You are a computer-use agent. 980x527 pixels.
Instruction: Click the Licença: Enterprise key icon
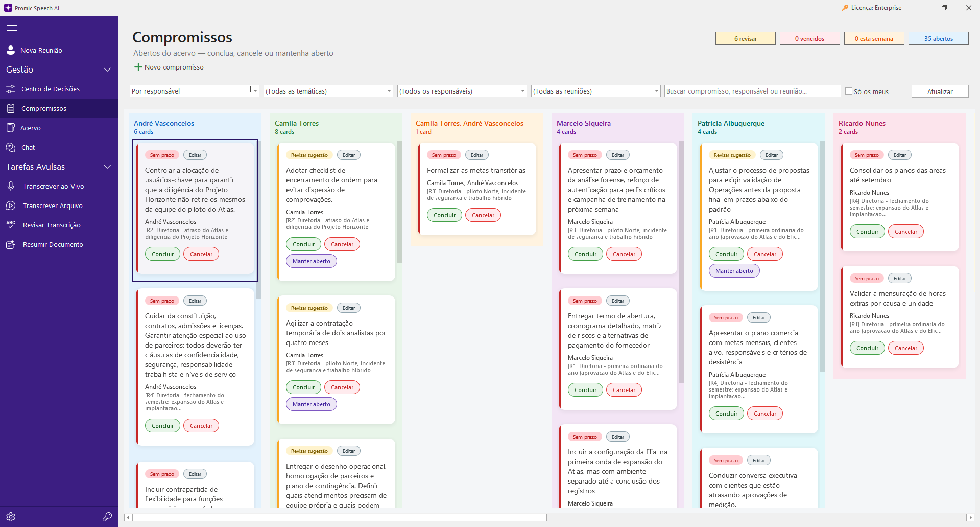pyautogui.click(x=845, y=8)
